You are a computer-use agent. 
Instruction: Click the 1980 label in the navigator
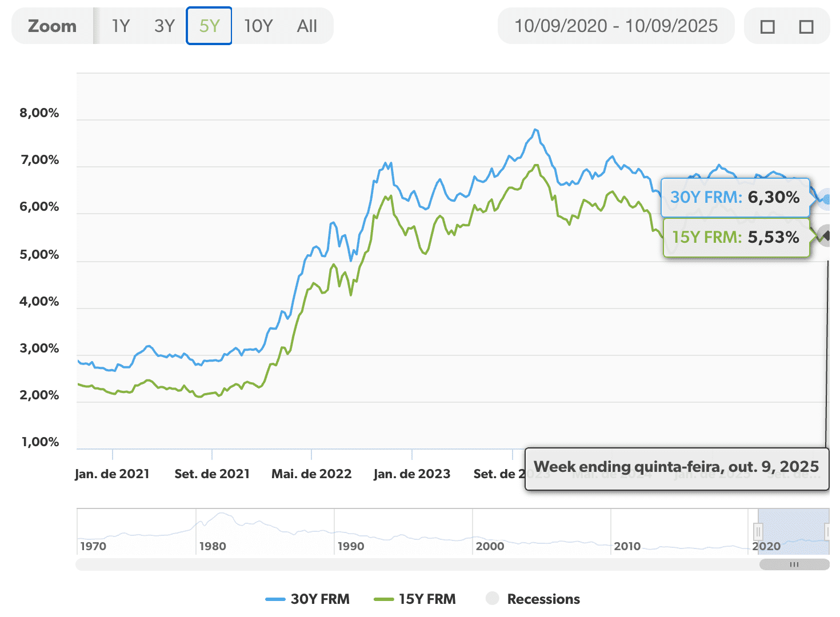pos(213,546)
